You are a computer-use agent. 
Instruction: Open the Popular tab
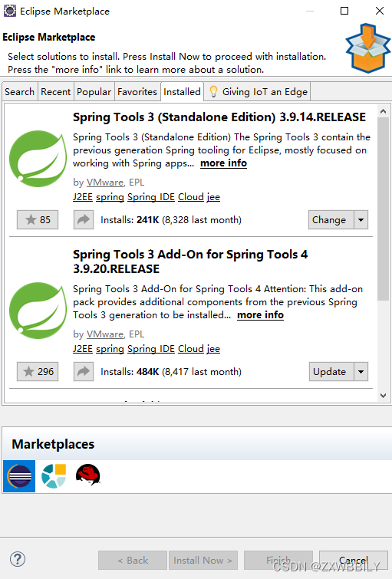94,91
